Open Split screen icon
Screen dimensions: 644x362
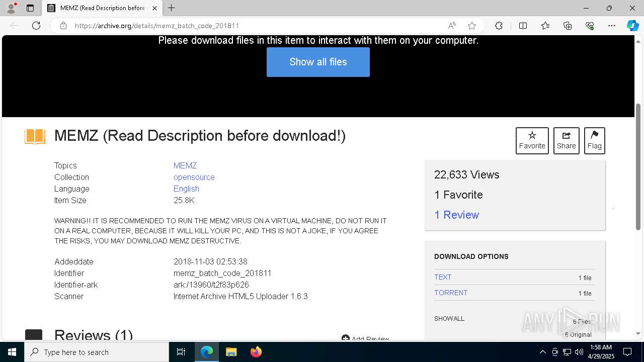point(523,26)
